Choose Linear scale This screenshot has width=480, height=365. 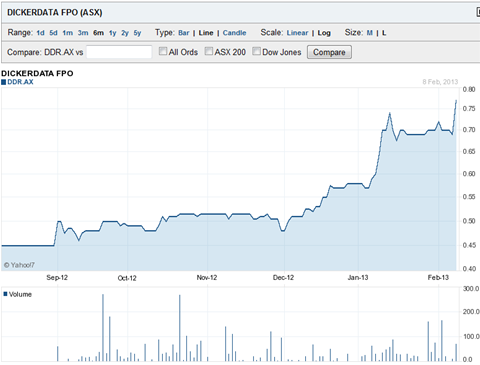pos(297,33)
